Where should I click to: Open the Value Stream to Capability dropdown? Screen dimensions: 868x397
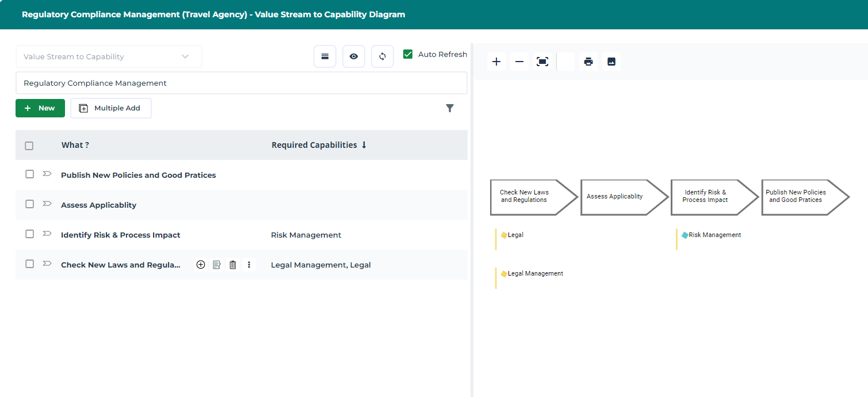[109, 56]
